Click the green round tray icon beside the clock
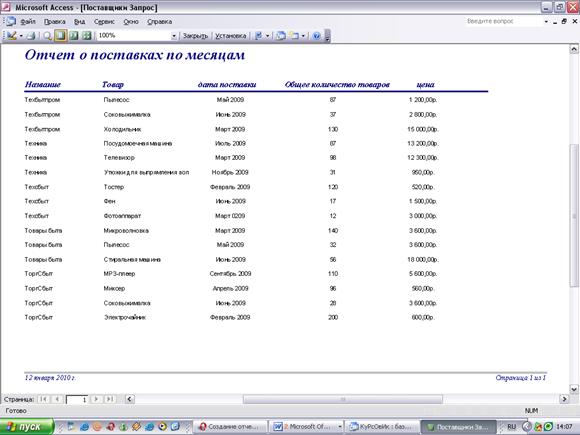580x435 pixels. pyautogui.click(x=549, y=427)
